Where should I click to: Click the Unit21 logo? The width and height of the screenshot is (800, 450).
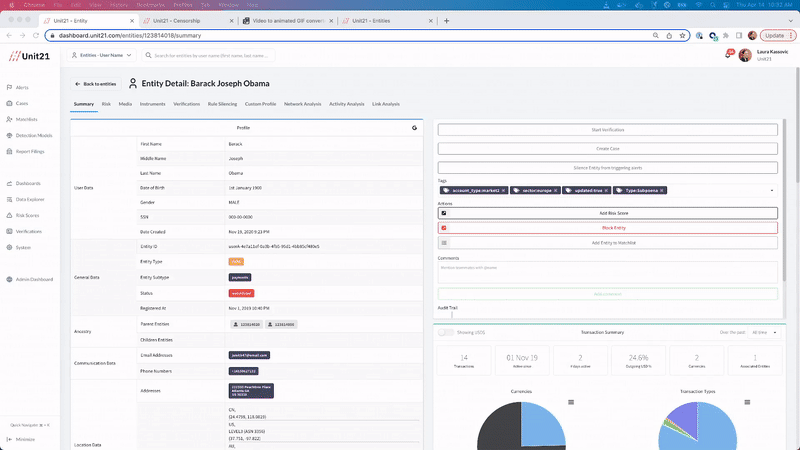click(x=29, y=56)
